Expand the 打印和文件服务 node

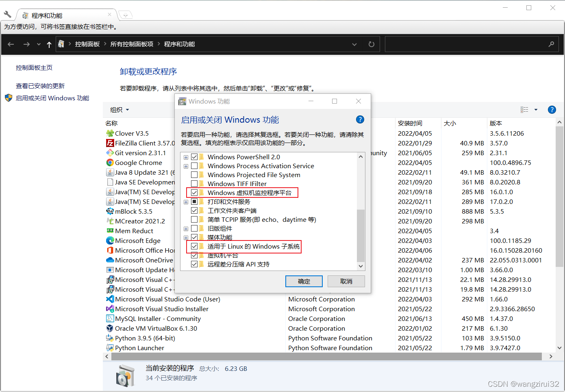tap(186, 201)
